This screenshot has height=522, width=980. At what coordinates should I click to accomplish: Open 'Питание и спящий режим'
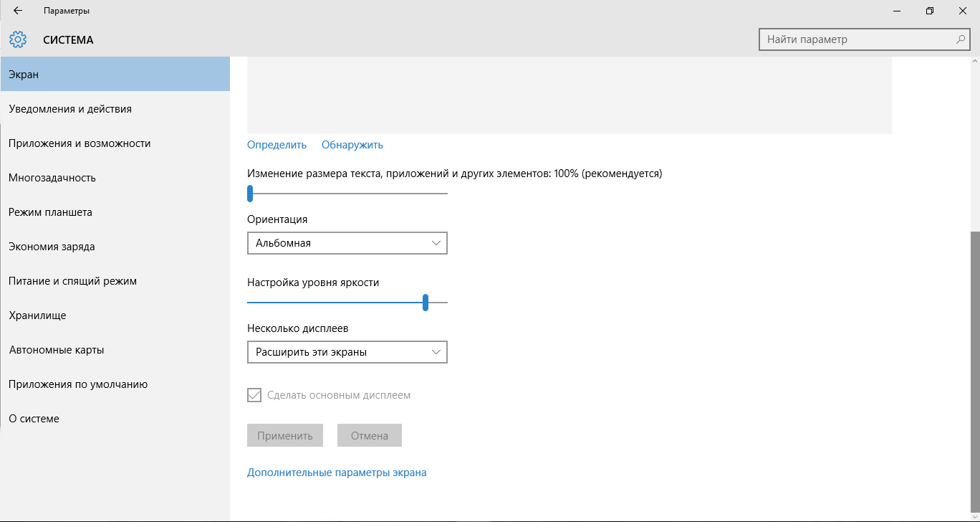click(72, 281)
